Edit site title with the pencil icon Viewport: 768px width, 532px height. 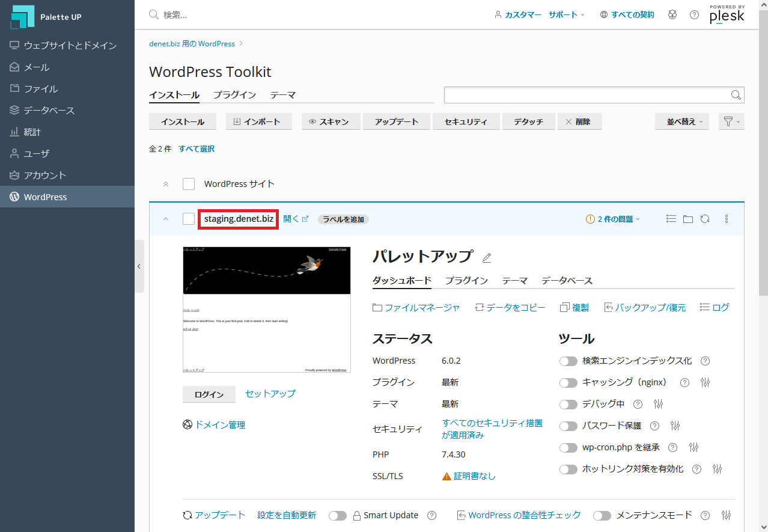[487, 258]
